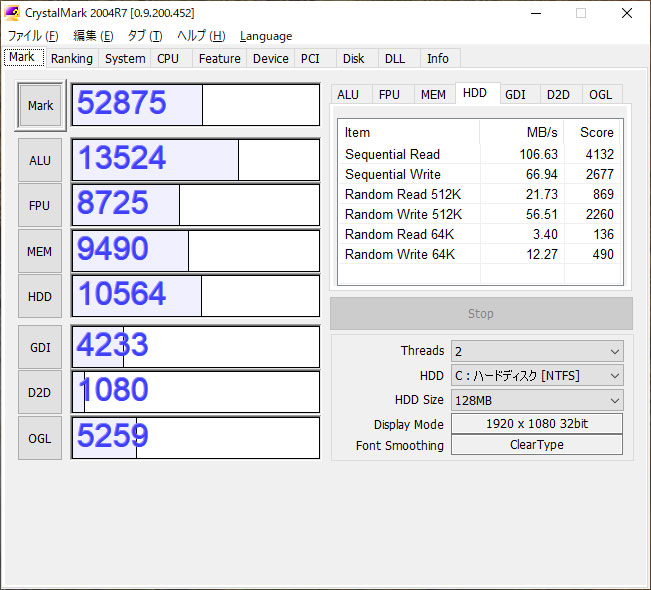This screenshot has height=590, width=651.
Task: Close the CrystalMark window
Action: [627, 13]
